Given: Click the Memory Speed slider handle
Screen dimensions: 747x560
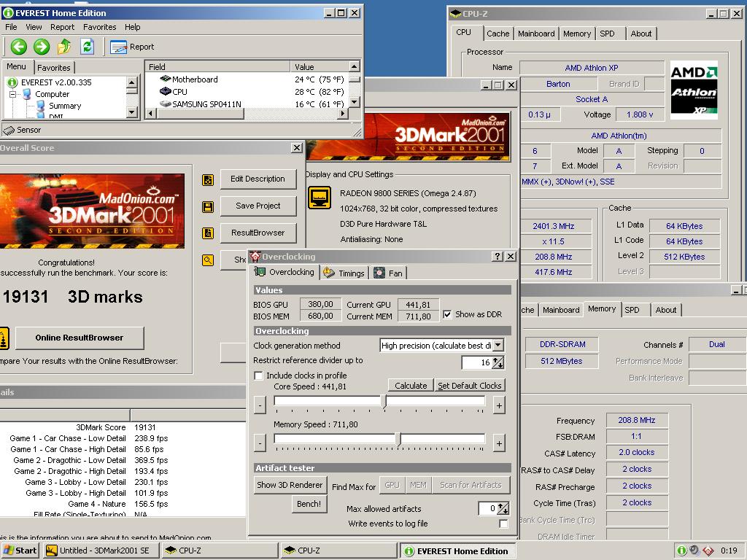Looking at the screenshot, I should pyautogui.click(x=400, y=438).
